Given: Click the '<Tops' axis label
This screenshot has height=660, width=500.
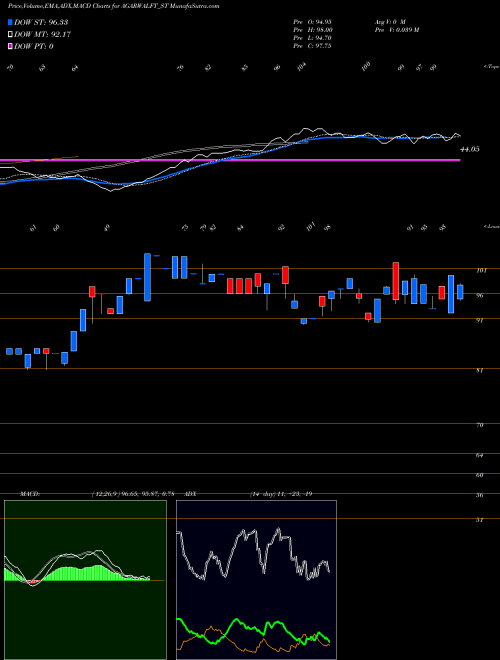Looking at the screenshot, I should click(491, 67).
